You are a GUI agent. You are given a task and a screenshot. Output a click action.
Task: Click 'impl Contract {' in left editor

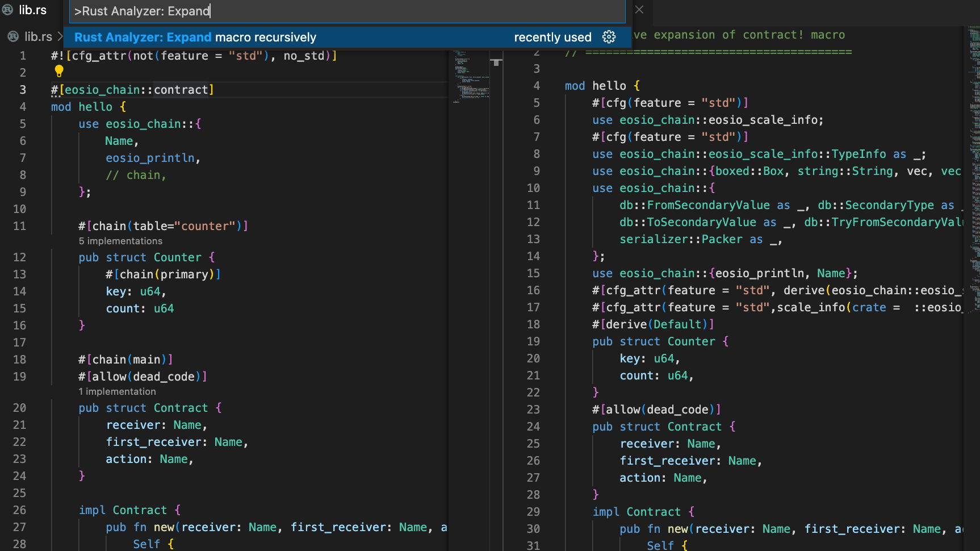tap(129, 510)
